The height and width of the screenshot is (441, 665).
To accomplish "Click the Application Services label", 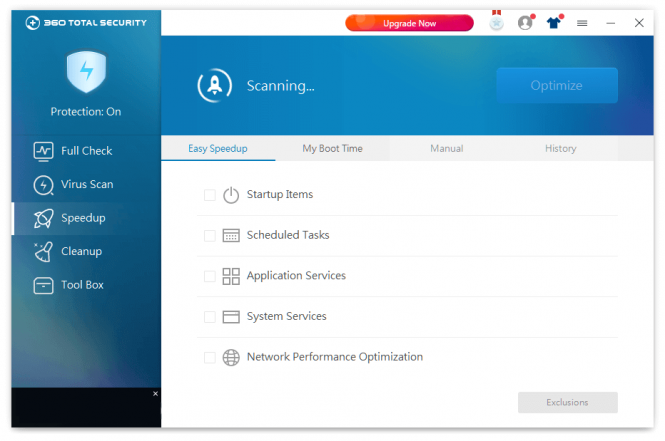I will click(296, 276).
